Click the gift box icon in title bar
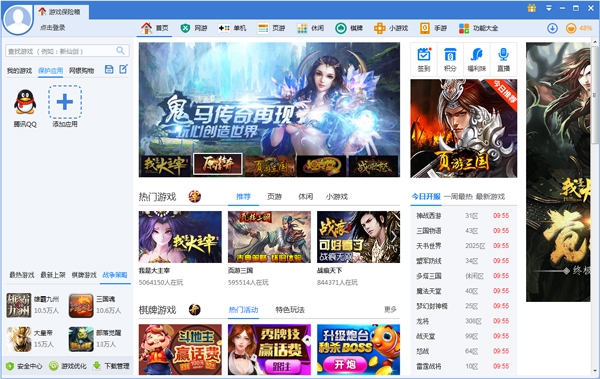This screenshot has height=379, width=600. (x=532, y=8)
